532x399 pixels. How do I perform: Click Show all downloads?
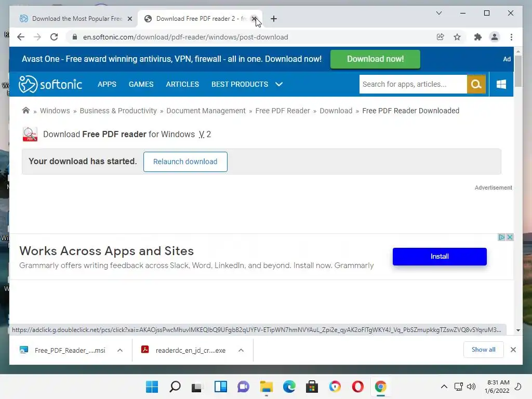coord(484,350)
